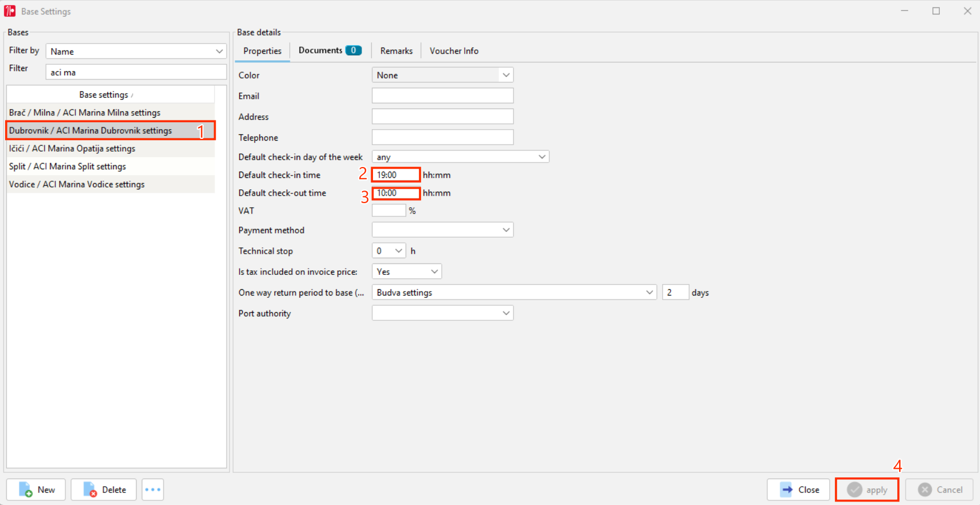The height and width of the screenshot is (505, 980).
Task: Click the 'One way return period to base' label
Action: pyautogui.click(x=301, y=293)
